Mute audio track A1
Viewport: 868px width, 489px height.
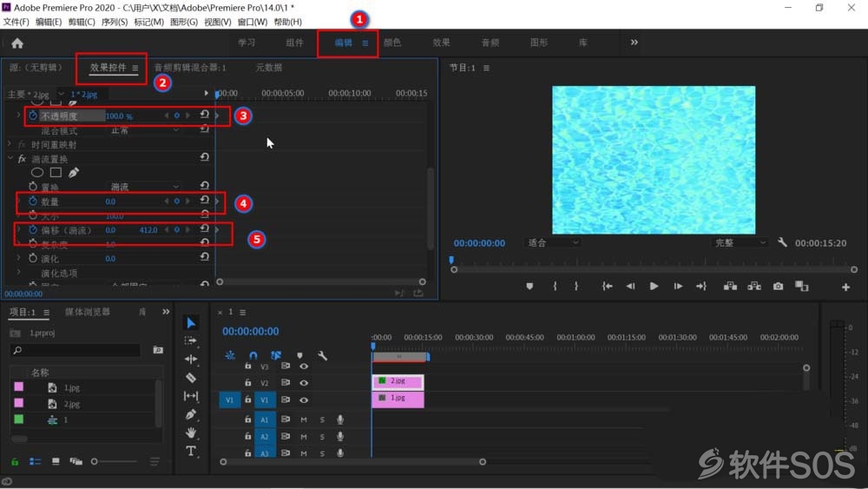click(303, 420)
